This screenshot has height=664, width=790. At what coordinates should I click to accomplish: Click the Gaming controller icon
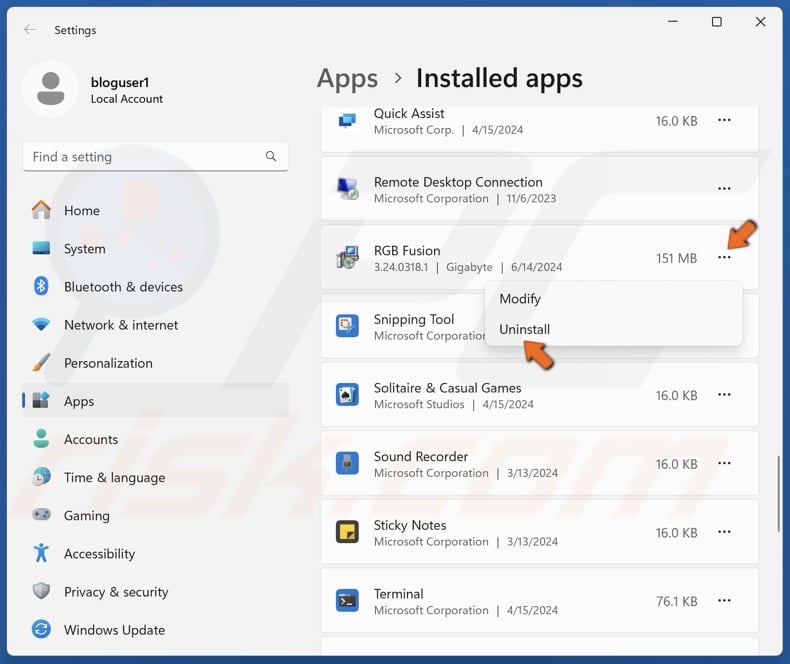click(41, 514)
